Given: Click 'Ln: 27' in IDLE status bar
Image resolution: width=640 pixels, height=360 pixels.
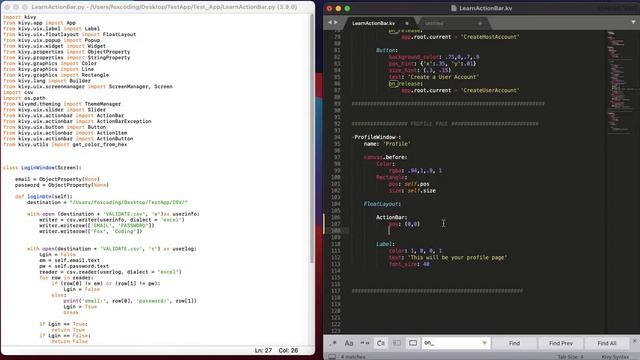Looking at the screenshot, I should 263,350.
